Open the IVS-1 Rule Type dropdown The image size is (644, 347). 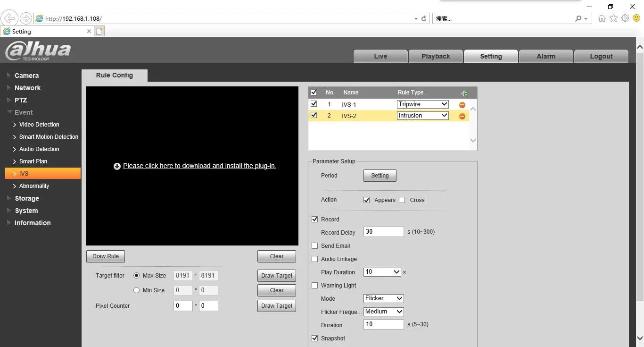coord(422,104)
